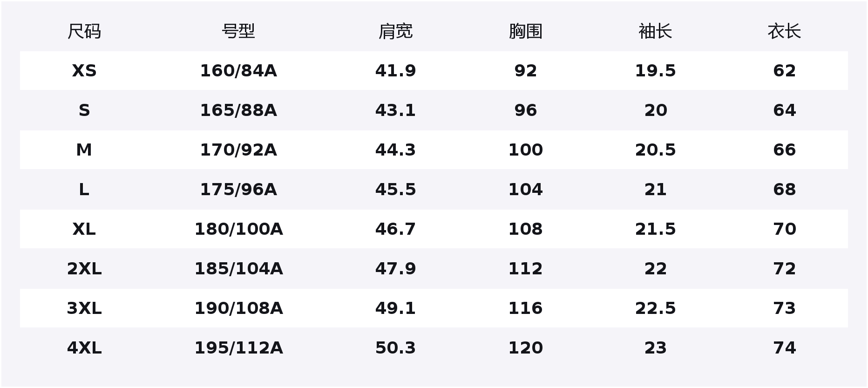Select the 2XL size label
The width and height of the screenshot is (868, 388).
pyautogui.click(x=84, y=269)
